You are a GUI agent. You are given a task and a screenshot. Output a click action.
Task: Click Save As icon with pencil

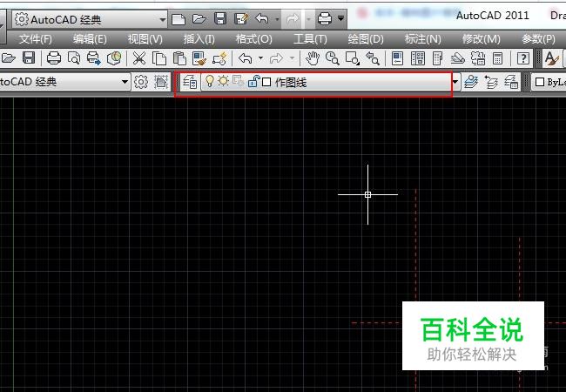pyautogui.click(x=240, y=18)
